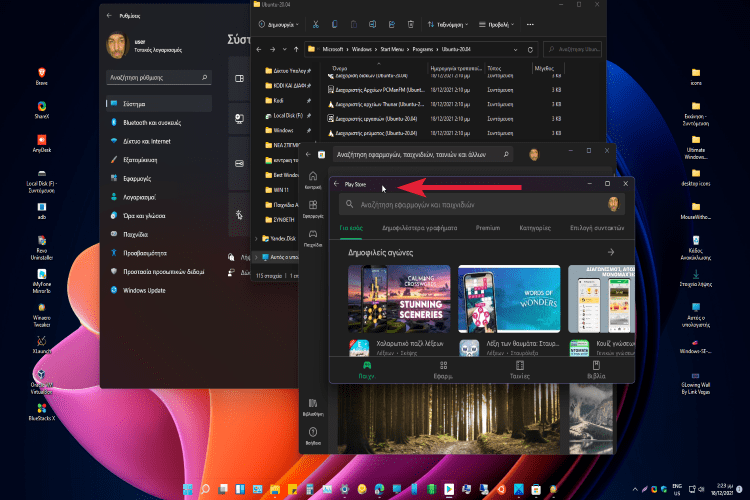Open Εφαρμογές in Settings sidebar

click(x=159, y=178)
